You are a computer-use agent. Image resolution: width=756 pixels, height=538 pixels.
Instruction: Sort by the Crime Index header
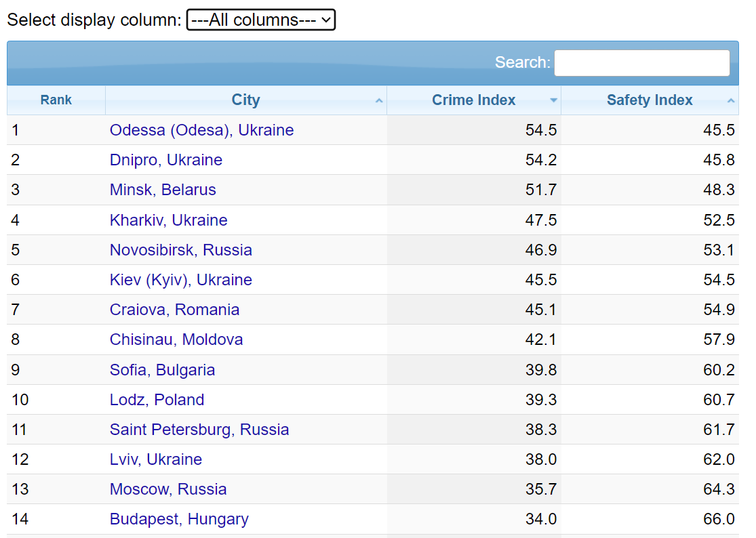click(473, 100)
